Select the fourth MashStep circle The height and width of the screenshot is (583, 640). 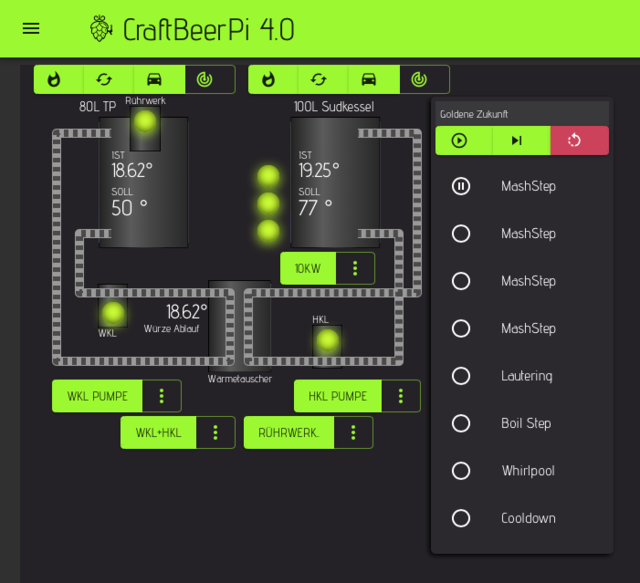click(461, 328)
